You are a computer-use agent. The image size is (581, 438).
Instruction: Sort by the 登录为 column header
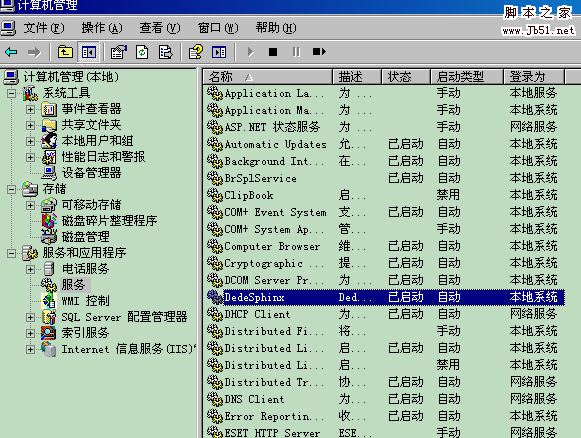click(x=534, y=77)
